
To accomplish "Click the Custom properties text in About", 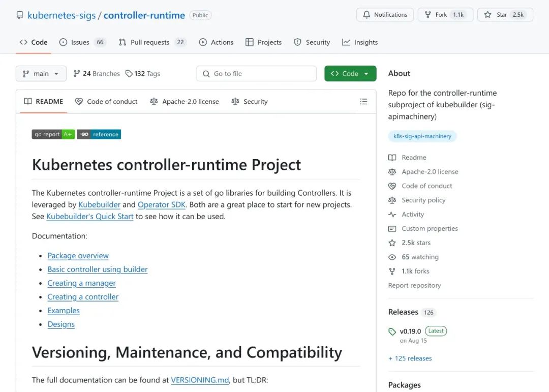I will [x=430, y=229].
